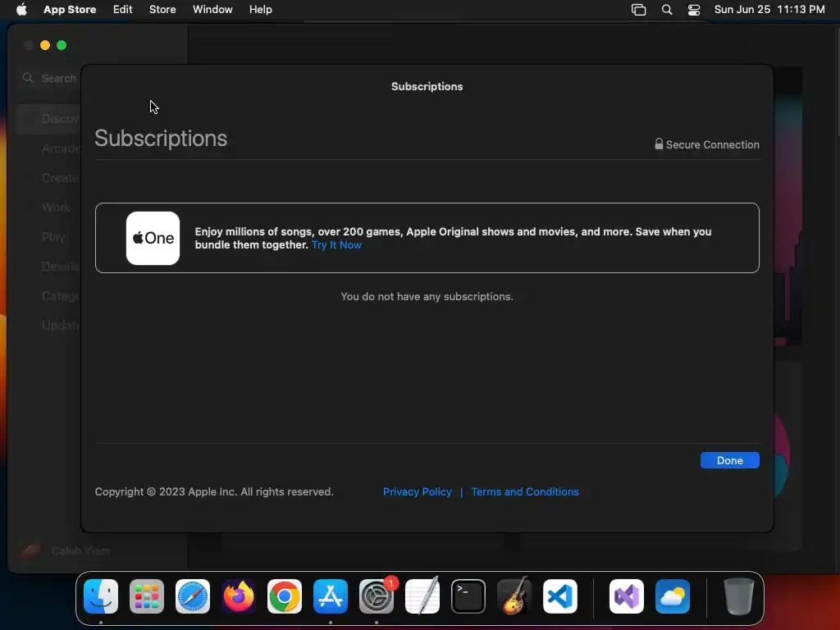Click the Spotlight search icon in menu bar

tap(666, 10)
